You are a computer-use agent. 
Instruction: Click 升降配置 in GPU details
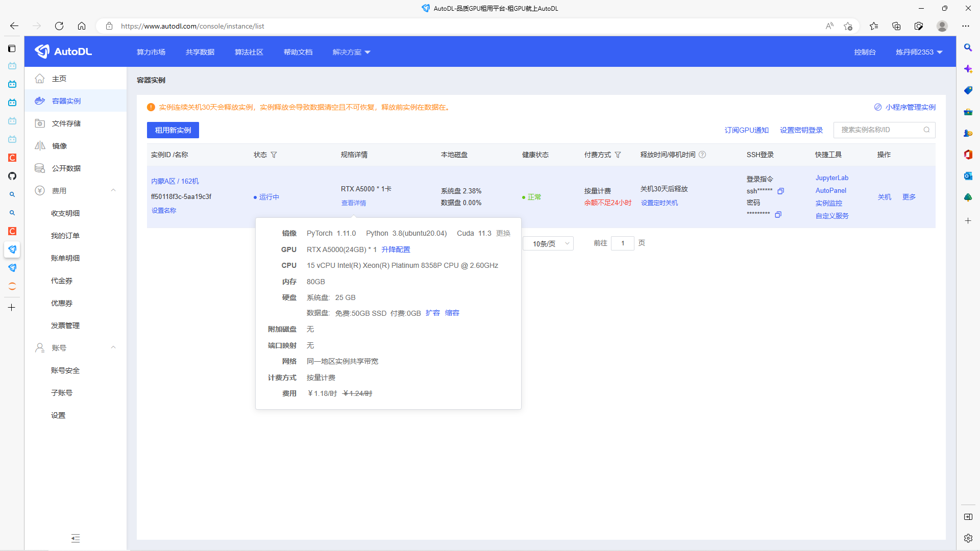click(x=396, y=249)
